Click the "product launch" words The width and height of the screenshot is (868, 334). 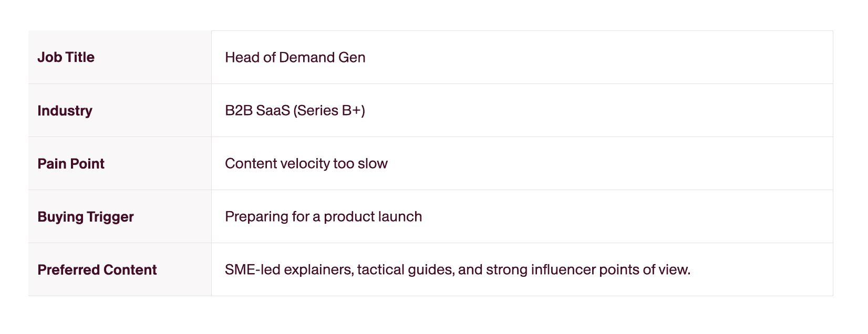point(373,217)
